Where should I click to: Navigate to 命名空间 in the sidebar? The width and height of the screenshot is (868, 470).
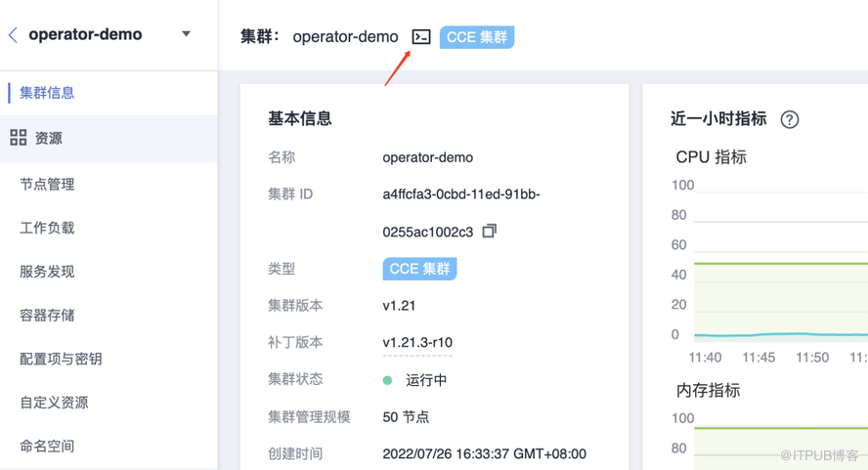pyautogui.click(x=47, y=447)
